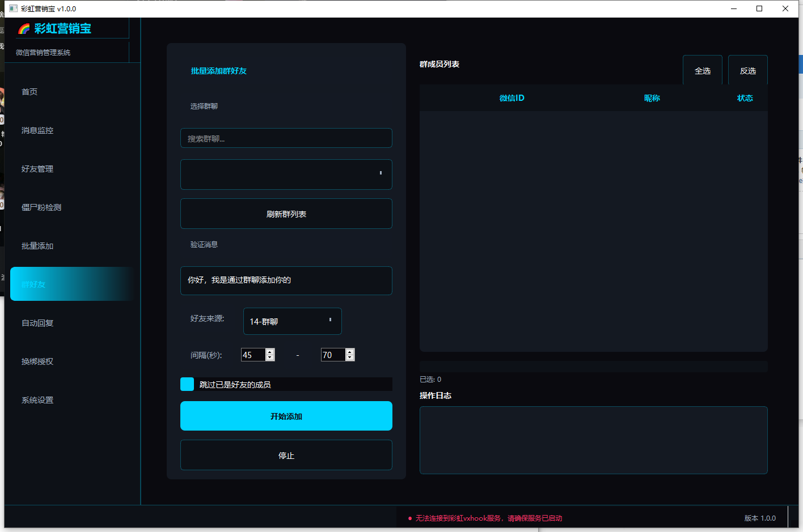Decrease the maximum interval using down arrow

[x=350, y=358]
